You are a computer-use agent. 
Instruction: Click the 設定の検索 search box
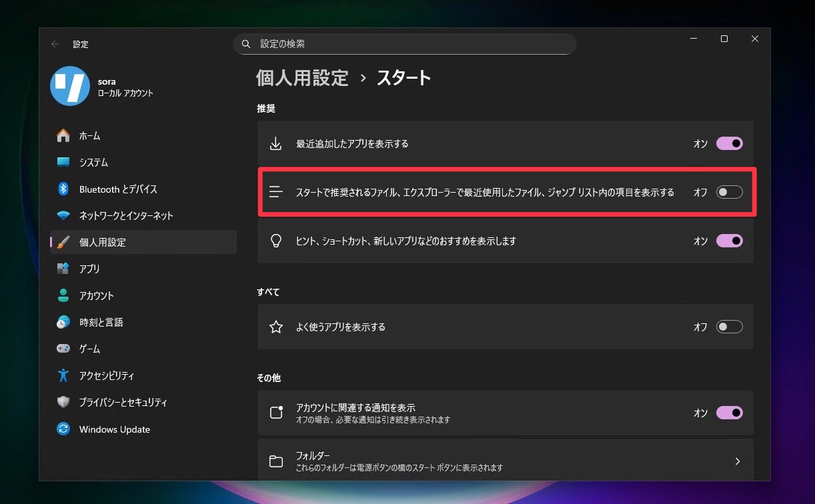(404, 44)
